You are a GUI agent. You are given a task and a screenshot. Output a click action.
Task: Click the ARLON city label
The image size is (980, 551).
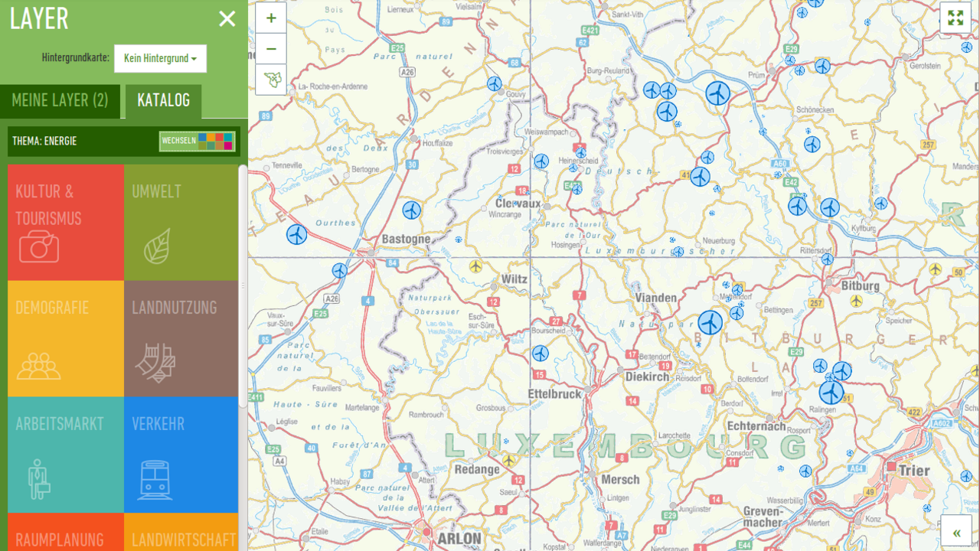pyautogui.click(x=459, y=539)
